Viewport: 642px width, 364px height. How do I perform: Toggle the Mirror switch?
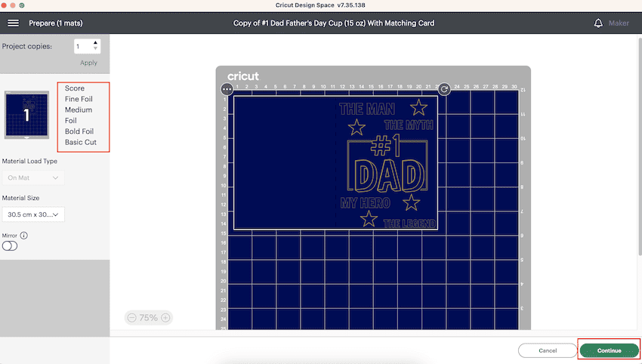[x=10, y=245]
